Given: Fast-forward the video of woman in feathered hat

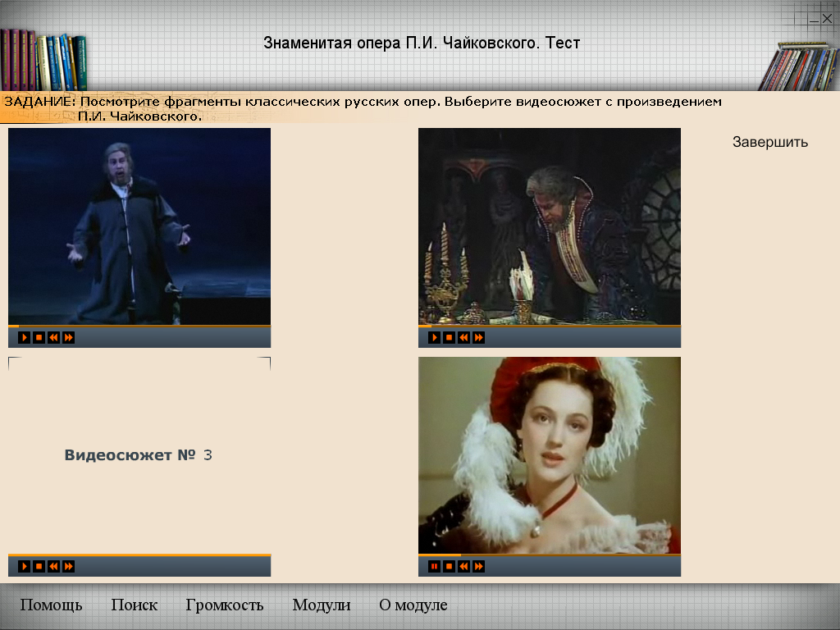Looking at the screenshot, I should point(479,566).
